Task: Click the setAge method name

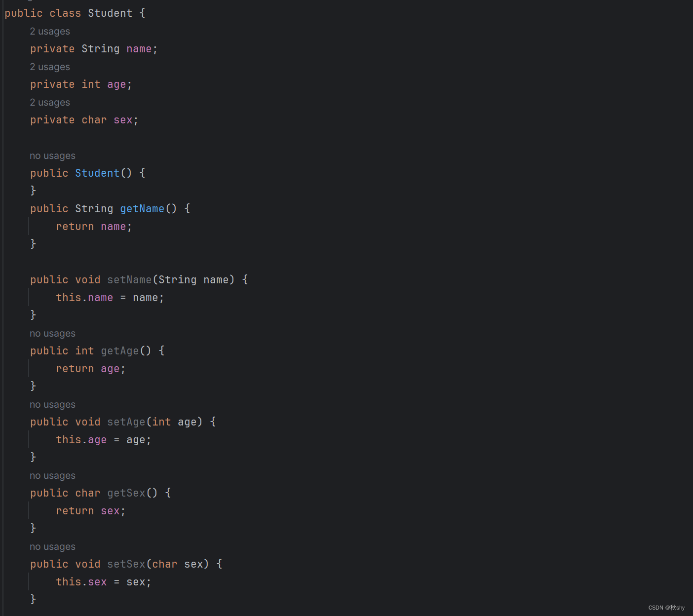Action: pos(126,422)
